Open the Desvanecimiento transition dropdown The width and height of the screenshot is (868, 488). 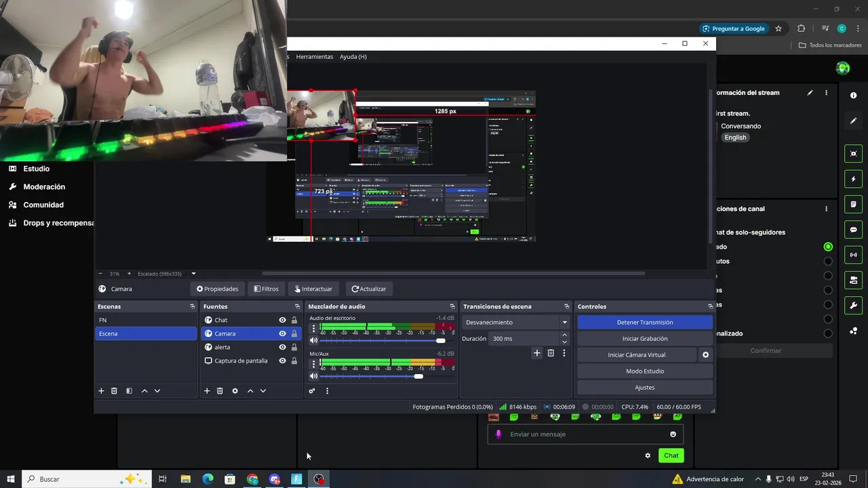pyautogui.click(x=516, y=323)
